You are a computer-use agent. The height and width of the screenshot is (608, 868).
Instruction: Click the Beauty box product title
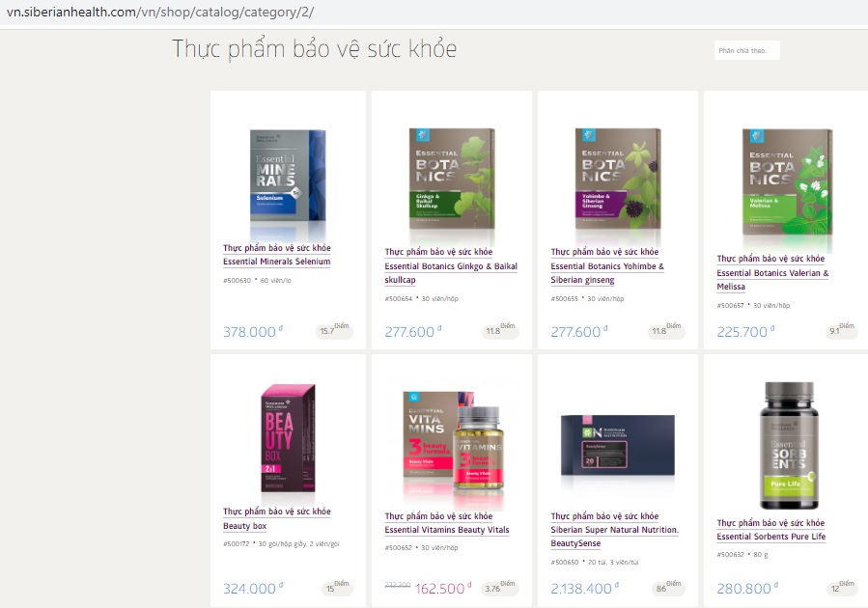[x=277, y=518]
